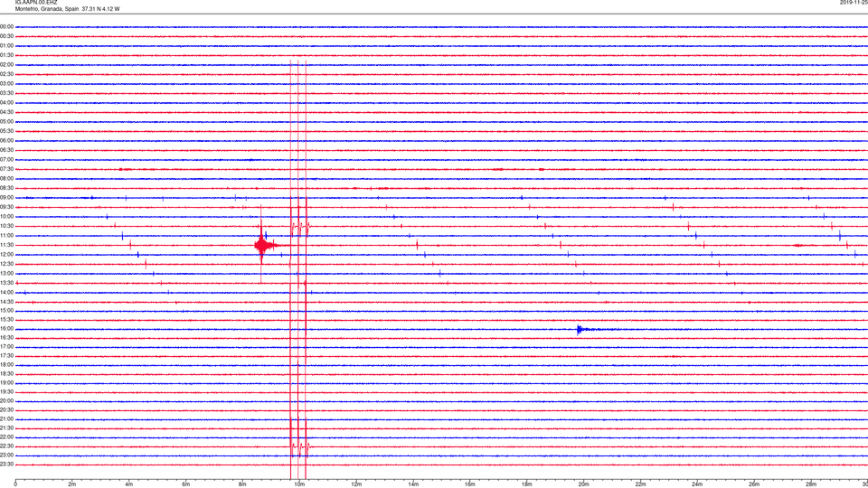Click the 06:30 time label
The width and height of the screenshot is (868, 488).
tap(6, 150)
